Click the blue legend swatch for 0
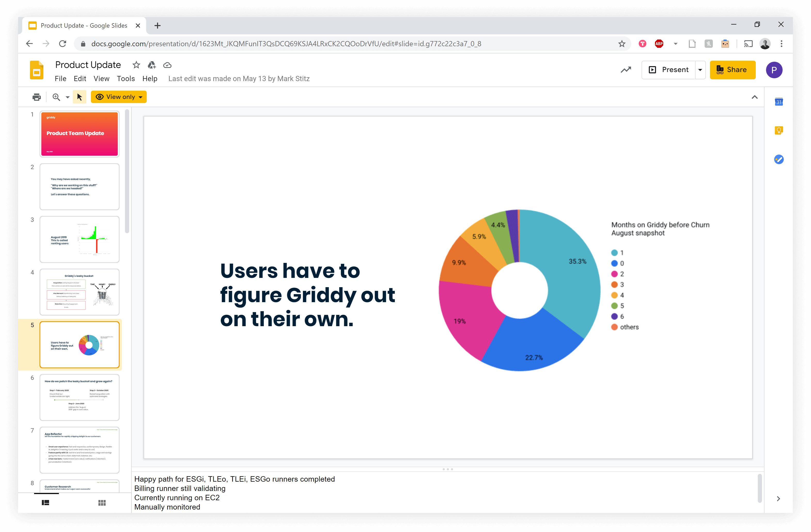Screen dimensions: 811x532 [614, 263]
